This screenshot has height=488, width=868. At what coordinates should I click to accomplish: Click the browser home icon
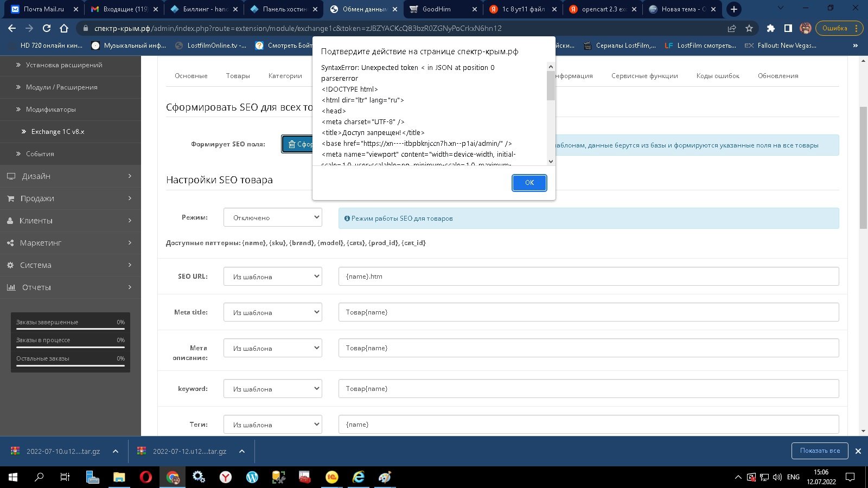pyautogui.click(x=64, y=28)
